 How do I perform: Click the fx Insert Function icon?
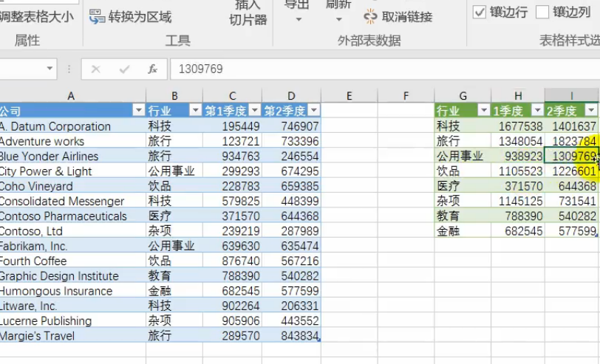153,69
